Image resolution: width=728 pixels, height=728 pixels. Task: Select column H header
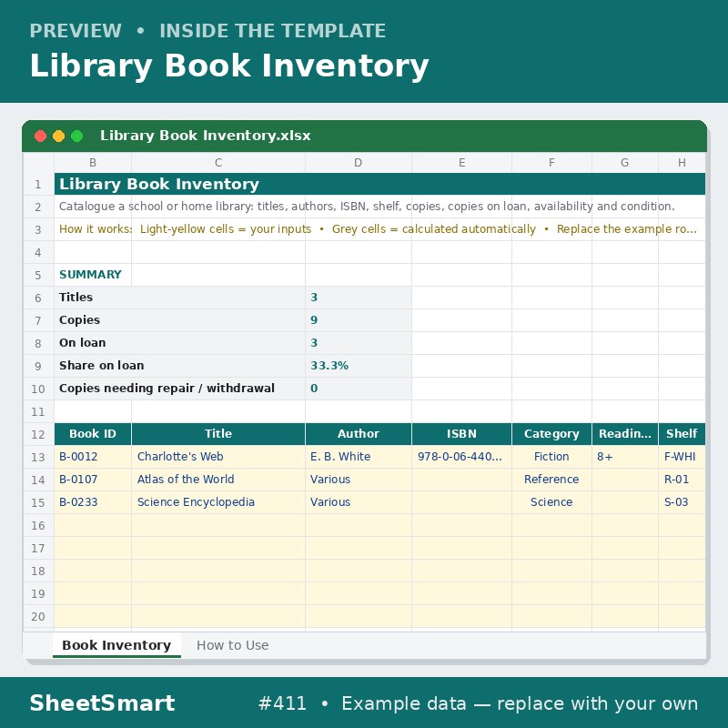pyautogui.click(x=682, y=163)
